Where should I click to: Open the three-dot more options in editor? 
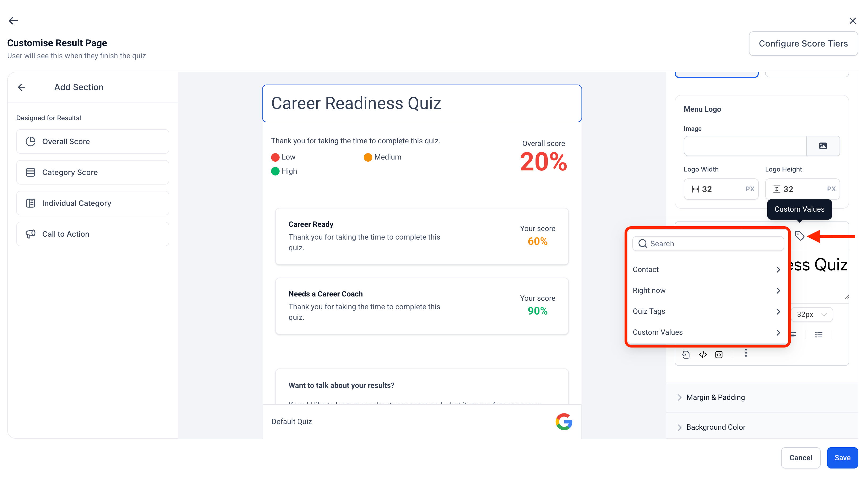[746, 353]
